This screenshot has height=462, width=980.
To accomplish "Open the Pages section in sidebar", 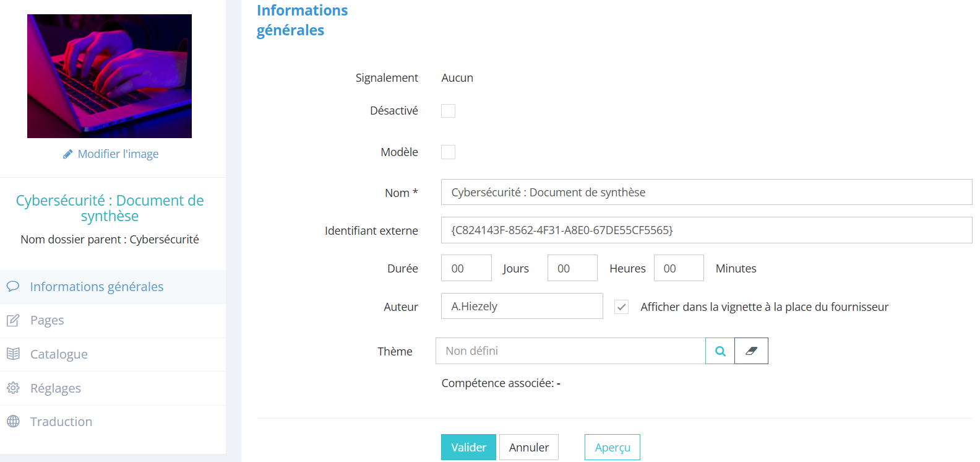I will tap(47, 320).
